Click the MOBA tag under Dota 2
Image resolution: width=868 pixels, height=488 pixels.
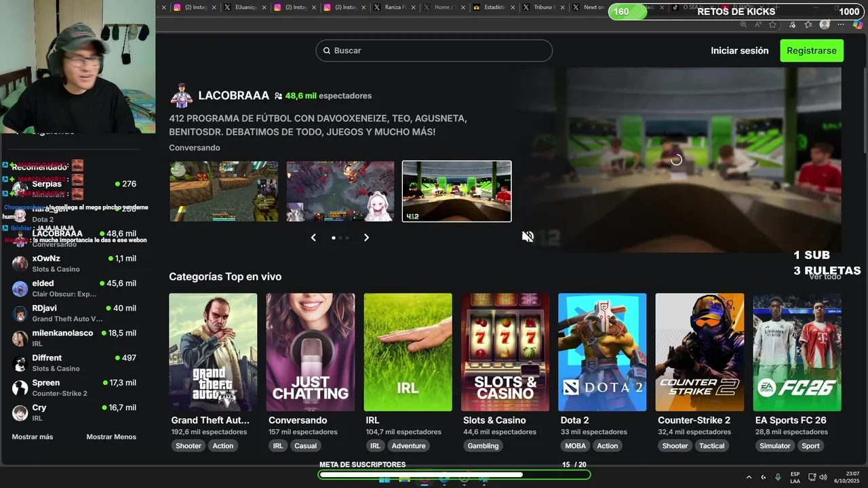tap(575, 446)
